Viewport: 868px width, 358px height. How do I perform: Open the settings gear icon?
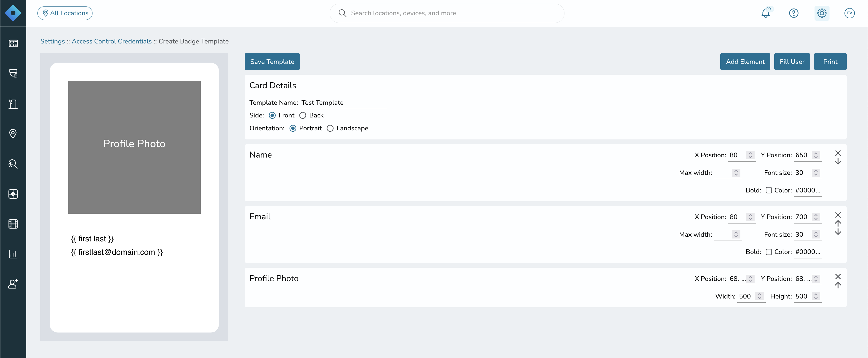pos(822,13)
